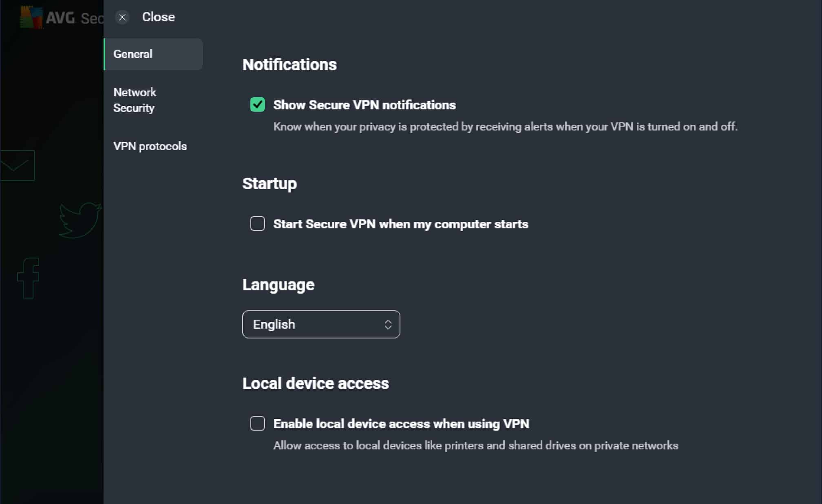This screenshot has width=822, height=504.
Task: Click the 'Know when your privacy is protected' description
Action: pyautogui.click(x=506, y=127)
